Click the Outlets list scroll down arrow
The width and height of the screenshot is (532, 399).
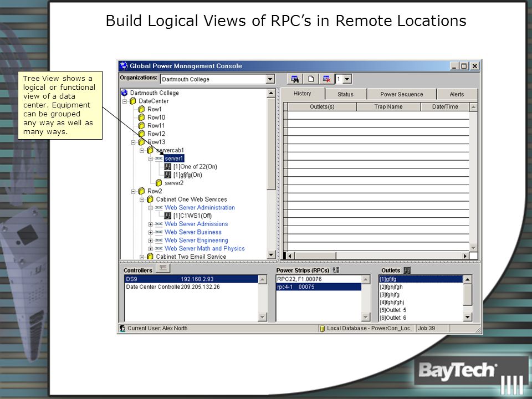tap(468, 317)
